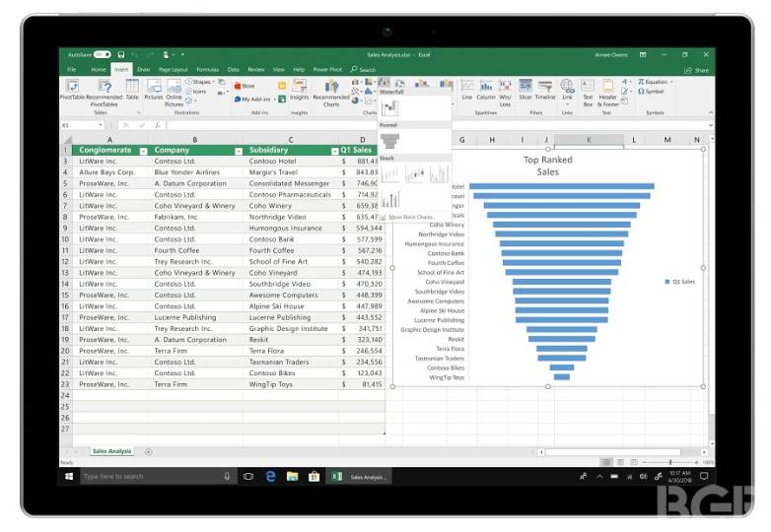Select the cell reading Humongous Insurance
This screenshot has height=532, width=771.
(291, 229)
